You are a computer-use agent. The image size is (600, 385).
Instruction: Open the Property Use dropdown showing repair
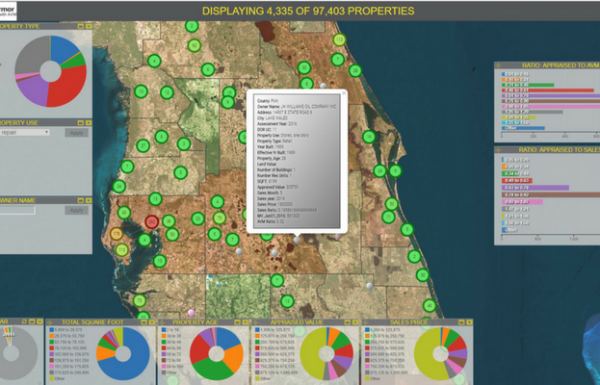(x=25, y=132)
